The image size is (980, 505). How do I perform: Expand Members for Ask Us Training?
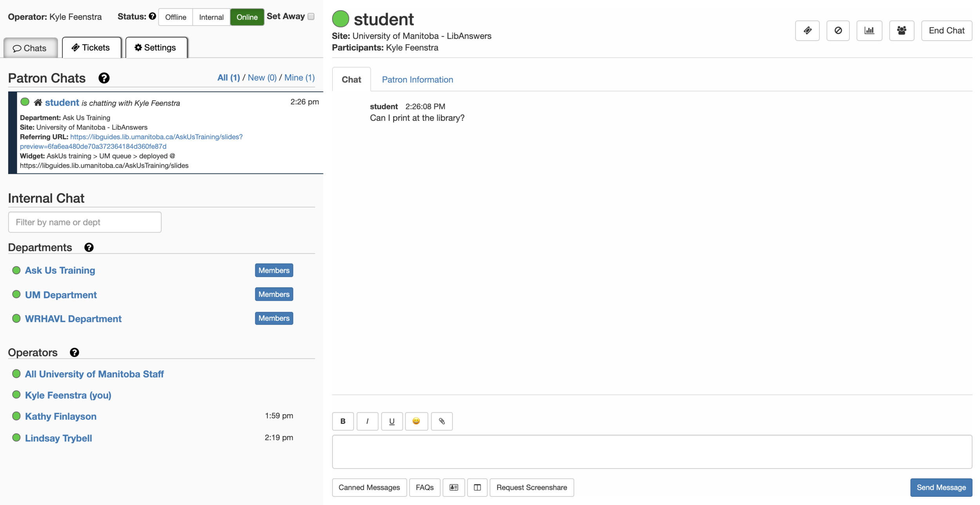pyautogui.click(x=274, y=270)
